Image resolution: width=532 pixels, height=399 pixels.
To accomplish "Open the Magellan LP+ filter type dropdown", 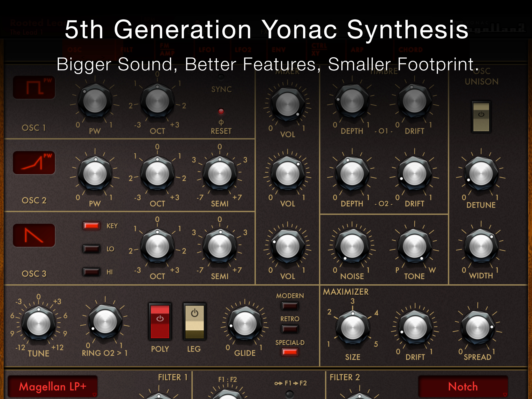I will pyautogui.click(x=53, y=387).
